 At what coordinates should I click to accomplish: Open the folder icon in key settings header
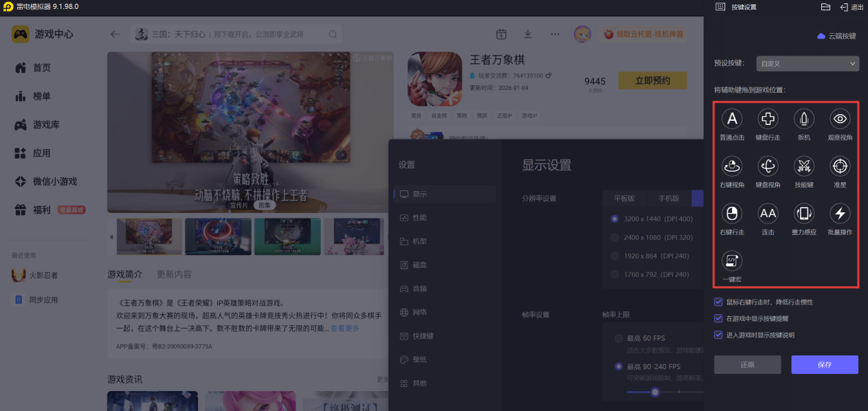[826, 7]
